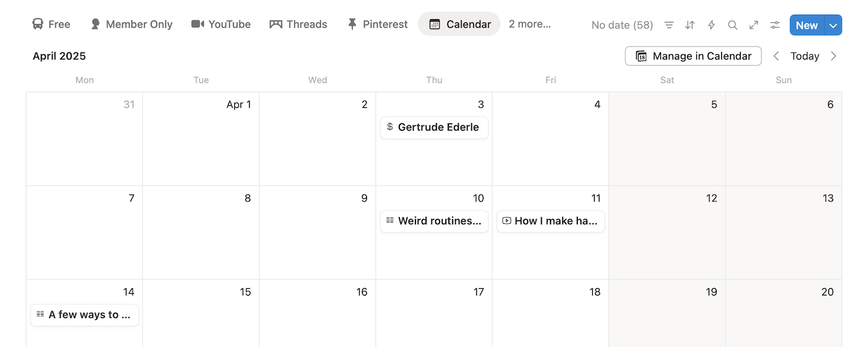The width and height of the screenshot is (868, 347).
Task: Open full page expand arrows icon
Action: 754,25
